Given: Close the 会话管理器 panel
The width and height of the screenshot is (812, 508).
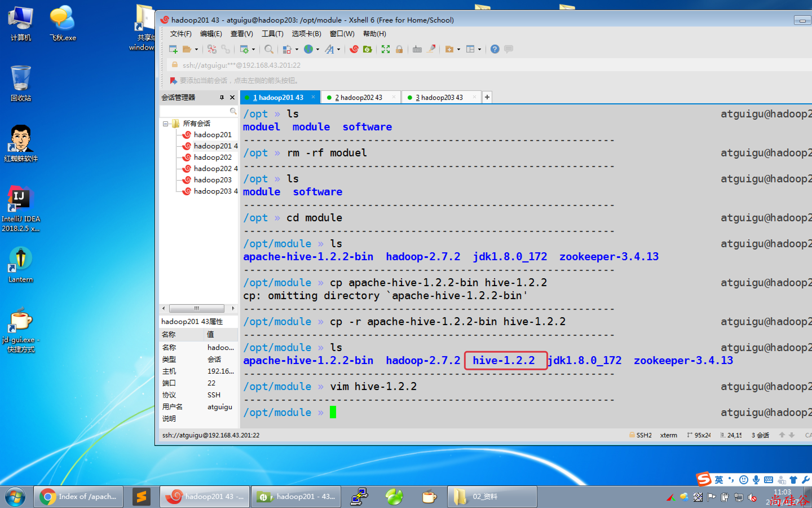Looking at the screenshot, I should 232,97.
